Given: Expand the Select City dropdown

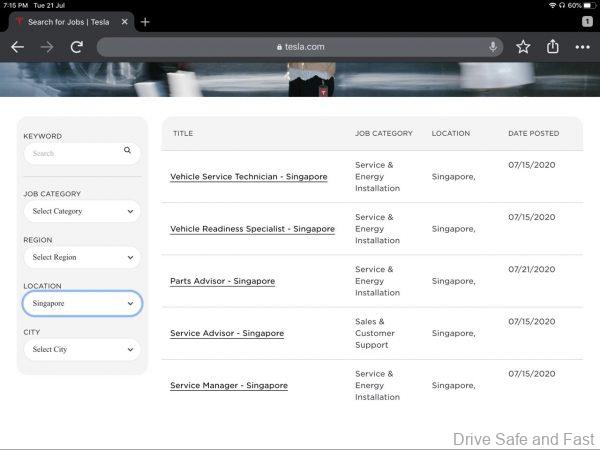Looking at the screenshot, I should pos(82,349).
